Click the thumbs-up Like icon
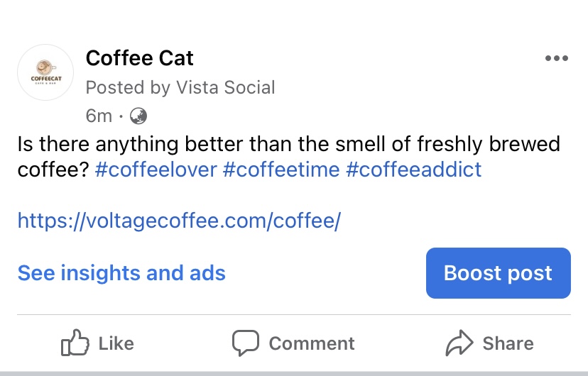 pos(75,343)
